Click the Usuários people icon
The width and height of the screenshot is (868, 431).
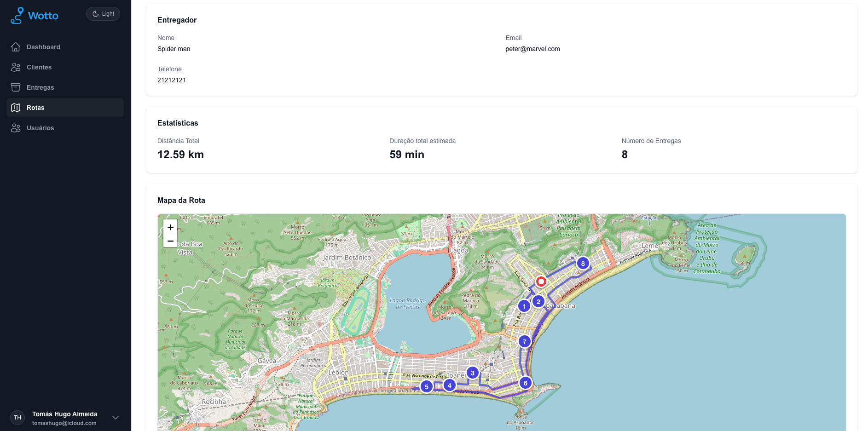(x=16, y=128)
